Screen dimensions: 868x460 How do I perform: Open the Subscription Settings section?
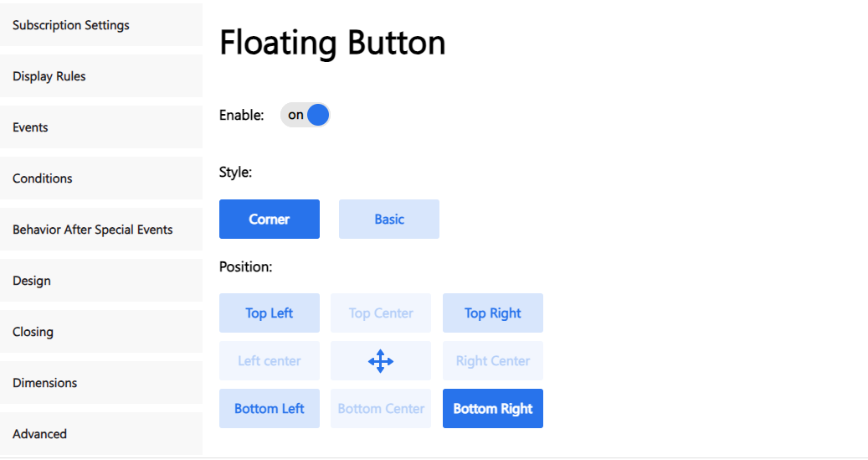pyautogui.click(x=101, y=25)
